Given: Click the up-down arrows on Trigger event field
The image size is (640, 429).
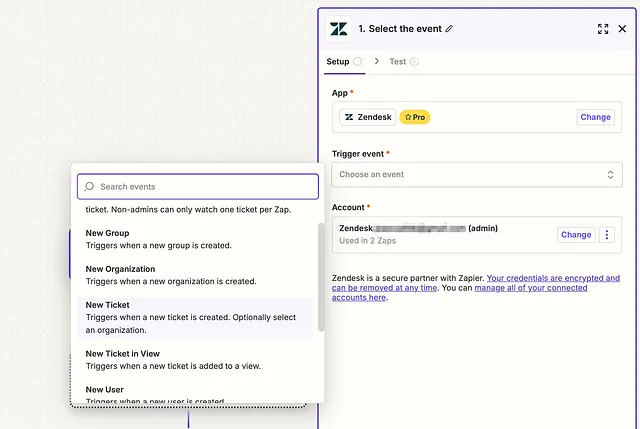Looking at the screenshot, I should click(x=610, y=175).
